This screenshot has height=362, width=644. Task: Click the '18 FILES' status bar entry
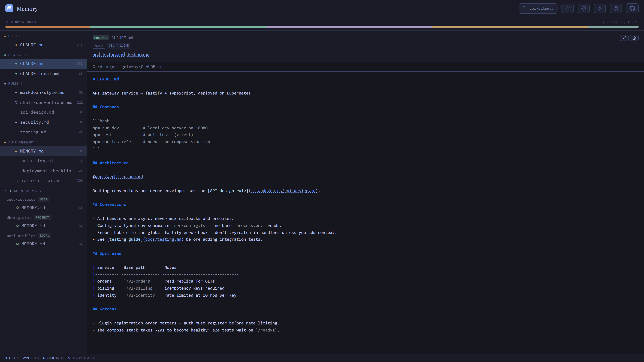12,358
